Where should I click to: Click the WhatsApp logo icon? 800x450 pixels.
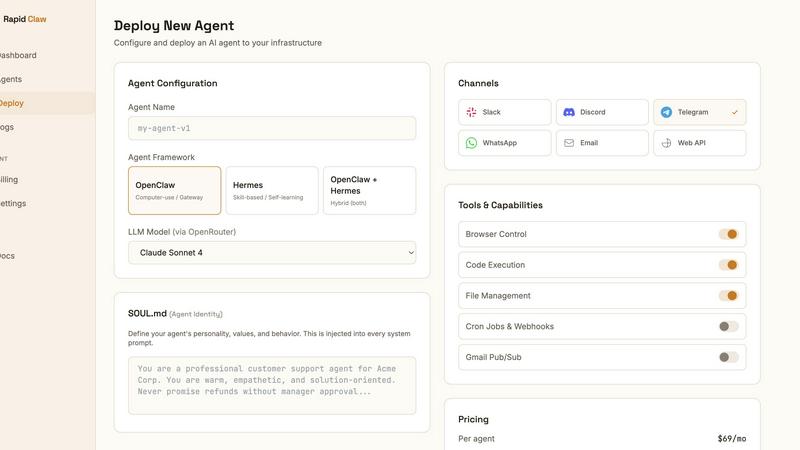tap(471, 143)
